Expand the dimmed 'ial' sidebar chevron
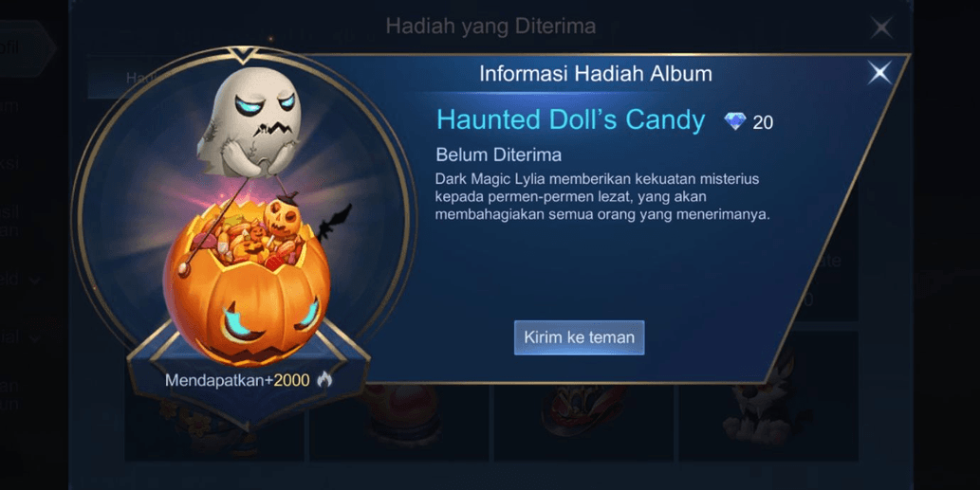This screenshot has width=980, height=490. click(35, 337)
